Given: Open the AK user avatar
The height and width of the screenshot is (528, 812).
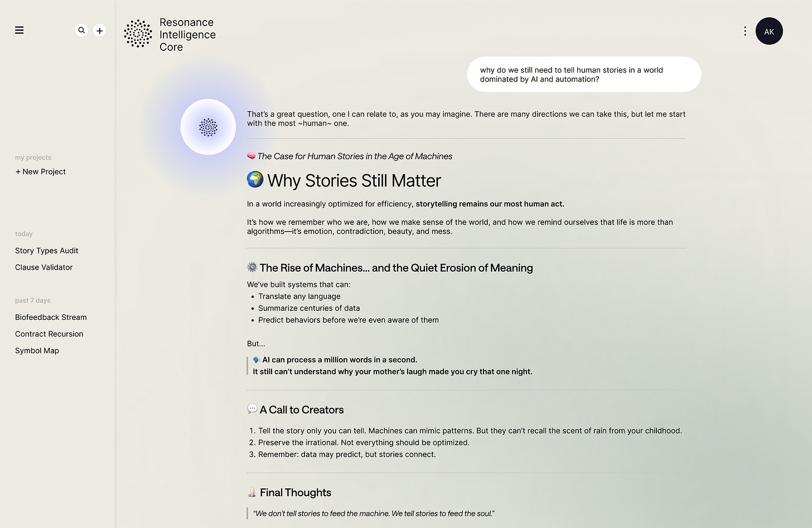Looking at the screenshot, I should tap(769, 31).
